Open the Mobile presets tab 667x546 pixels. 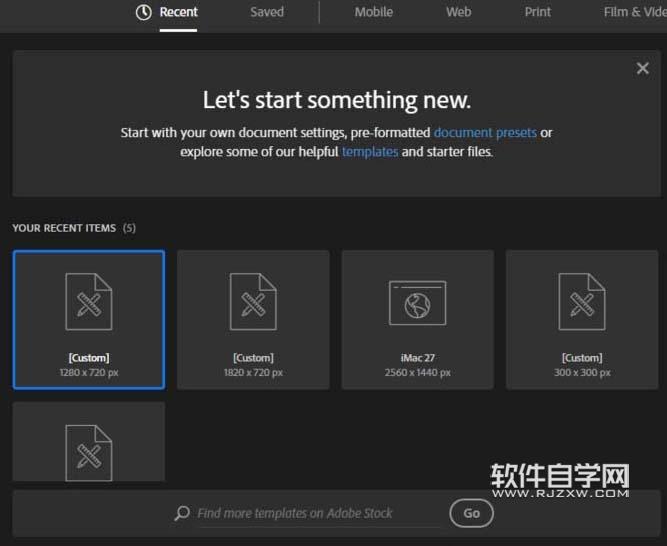373,12
